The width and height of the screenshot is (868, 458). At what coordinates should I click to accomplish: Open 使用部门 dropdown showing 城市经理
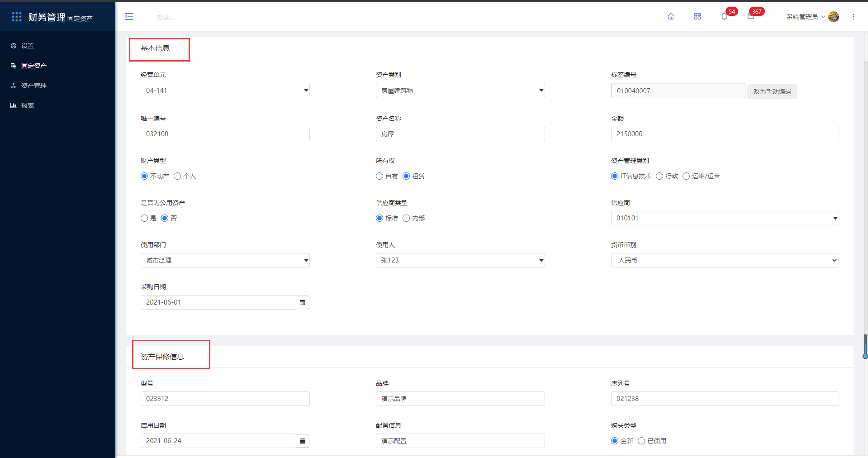(x=225, y=260)
